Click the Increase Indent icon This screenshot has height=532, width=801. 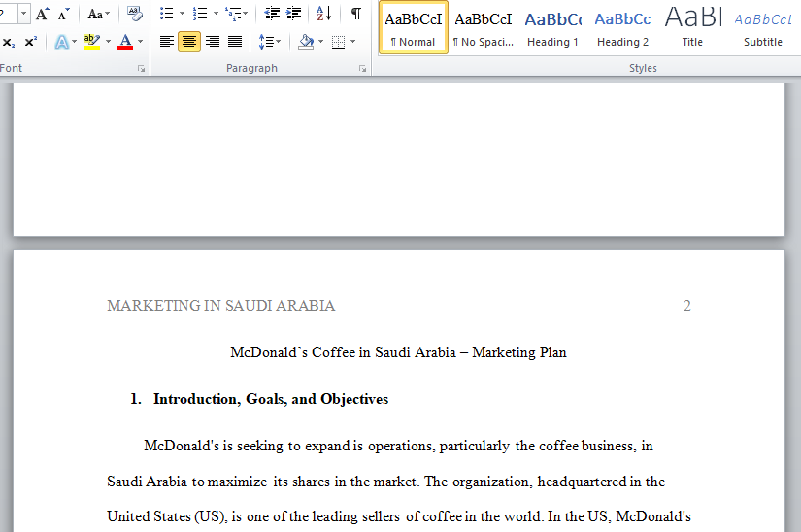tap(294, 14)
